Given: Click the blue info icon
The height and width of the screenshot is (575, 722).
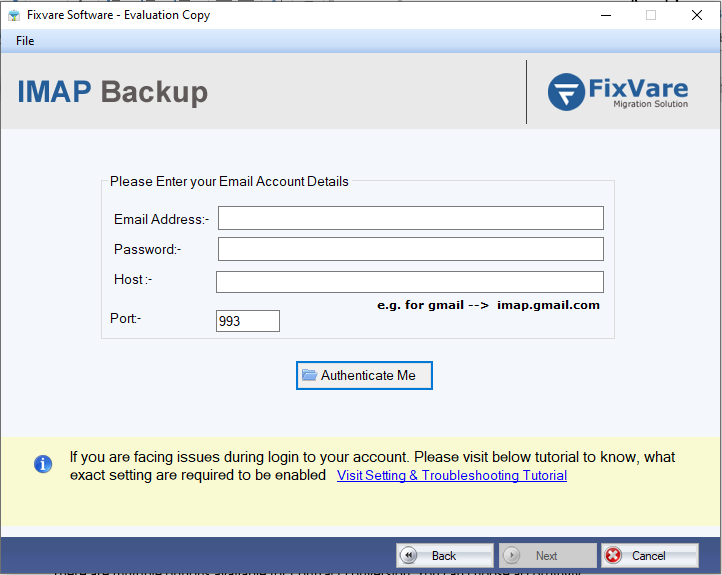Looking at the screenshot, I should click(43, 464).
